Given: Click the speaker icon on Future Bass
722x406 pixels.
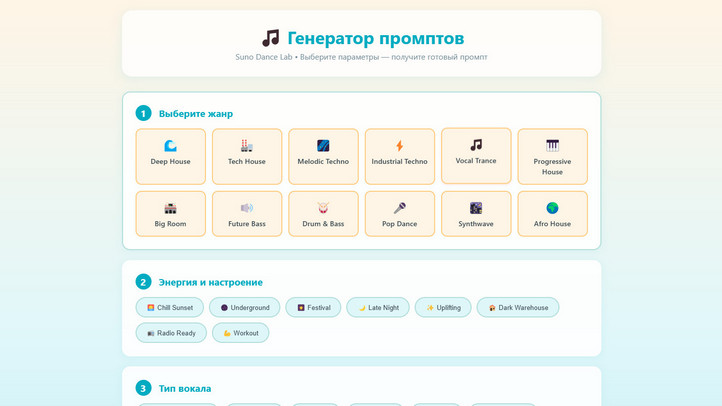Looking at the screenshot, I should [x=247, y=208].
